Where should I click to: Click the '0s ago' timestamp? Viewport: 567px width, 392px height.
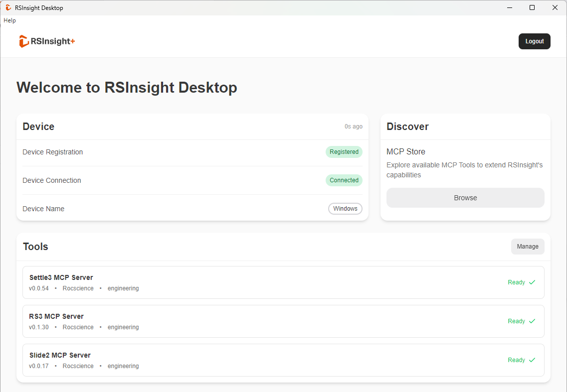pos(353,127)
